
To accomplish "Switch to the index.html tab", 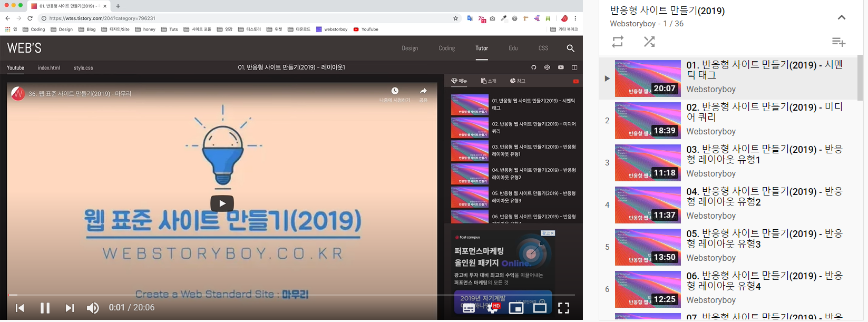I will pyautogui.click(x=49, y=68).
